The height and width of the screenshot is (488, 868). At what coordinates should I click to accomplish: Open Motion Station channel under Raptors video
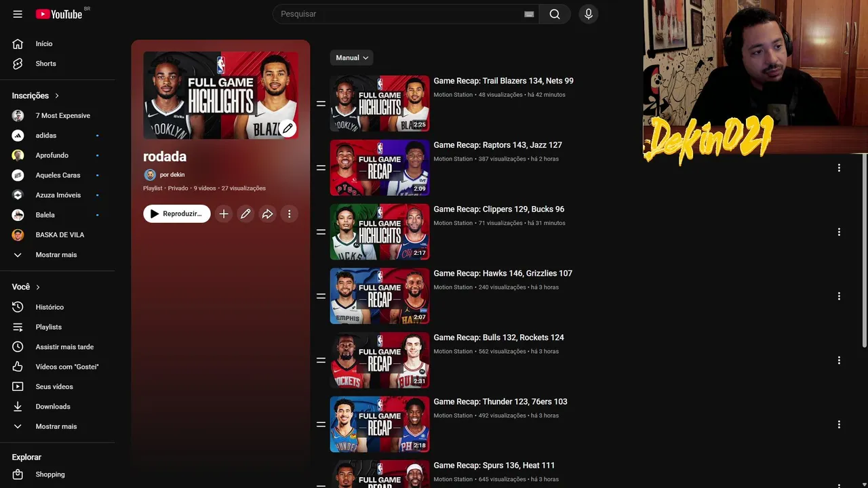click(453, 159)
